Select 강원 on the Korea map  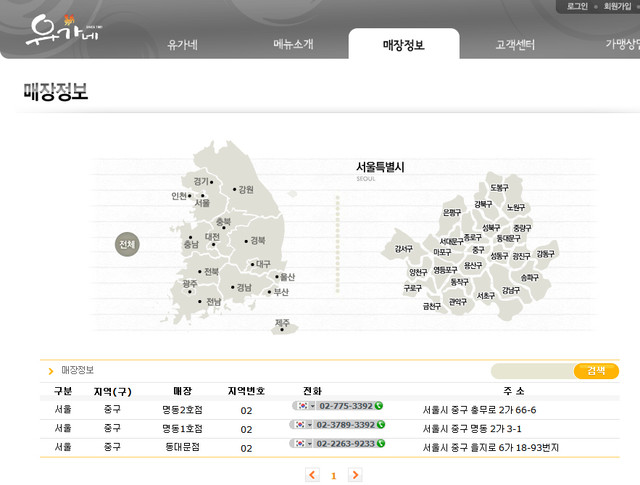(244, 189)
